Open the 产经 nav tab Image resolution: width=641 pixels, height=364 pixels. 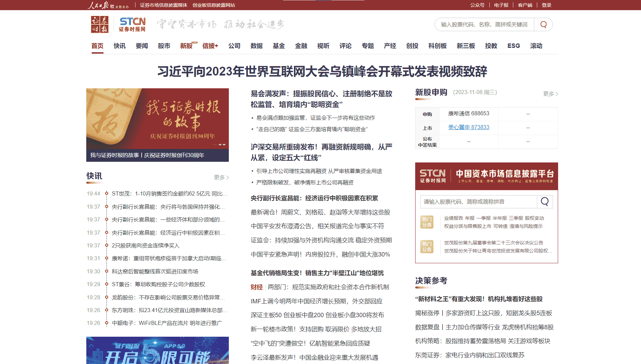[390, 46]
